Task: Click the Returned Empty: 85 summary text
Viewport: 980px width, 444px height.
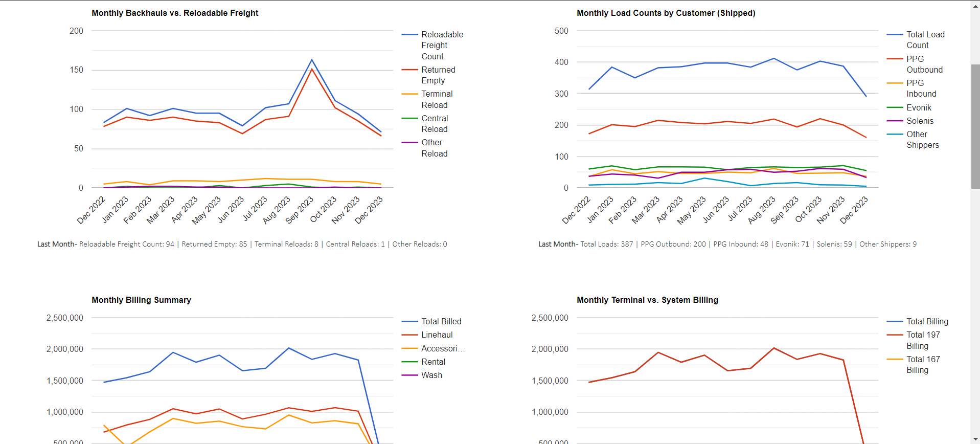Action: (214, 244)
